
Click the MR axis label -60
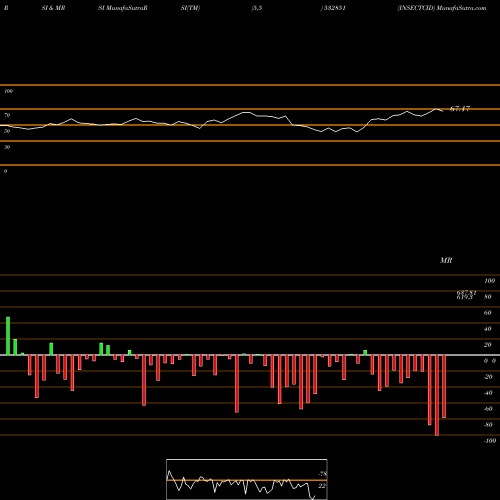pyautogui.click(x=488, y=409)
